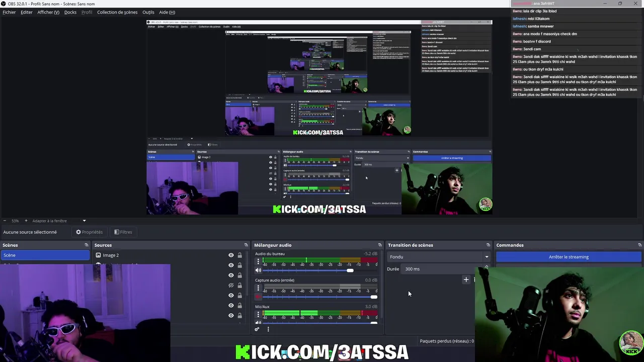Click the 'Paquets perdus (réseau)' status text
Viewport: 644px width, 362px height.
[x=447, y=341]
